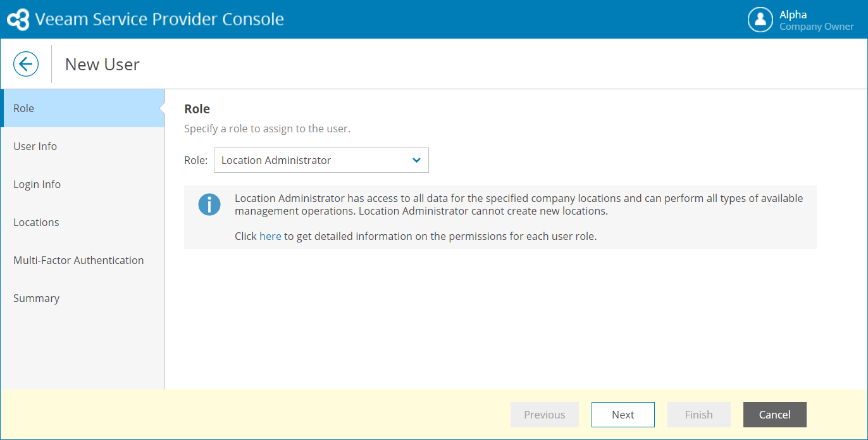868x440 pixels.
Task: Expand the Role dropdown chevron
Action: pyautogui.click(x=416, y=160)
